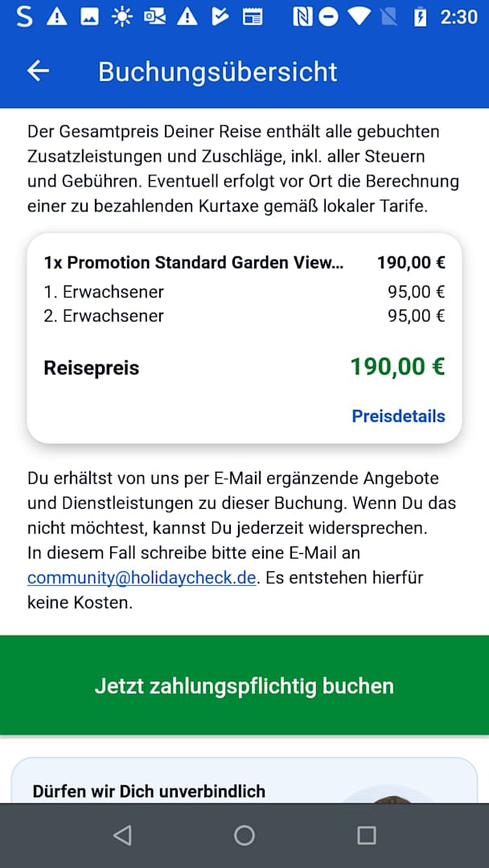Click the community@holidaycheck.de email link

(142, 578)
